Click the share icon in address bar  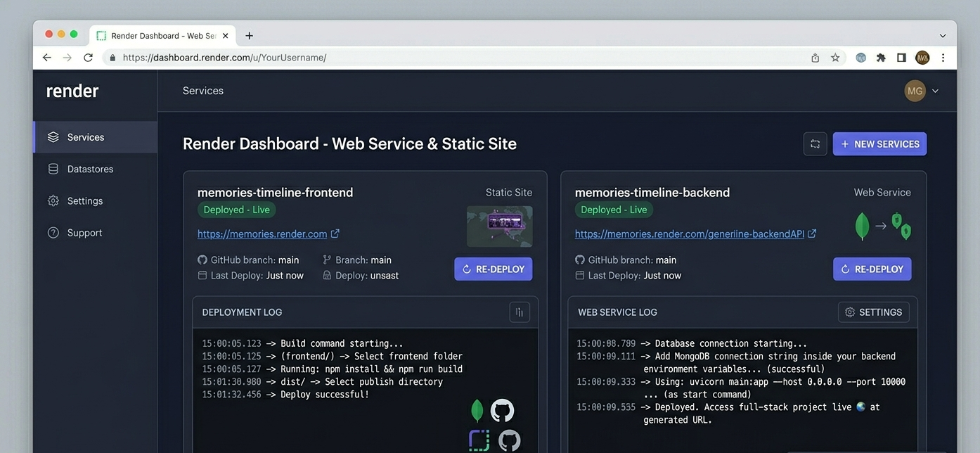pos(815,58)
